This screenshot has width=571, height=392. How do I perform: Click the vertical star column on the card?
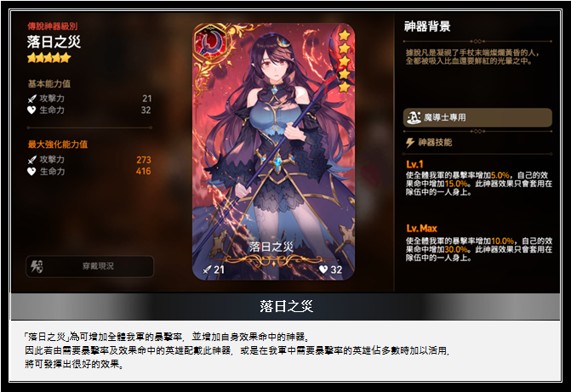point(344,61)
